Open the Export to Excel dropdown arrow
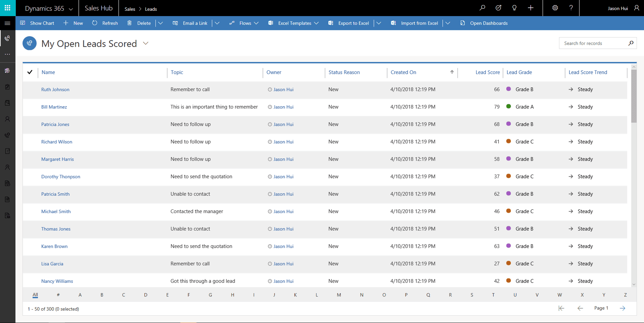This screenshot has width=644, height=323. [379, 23]
